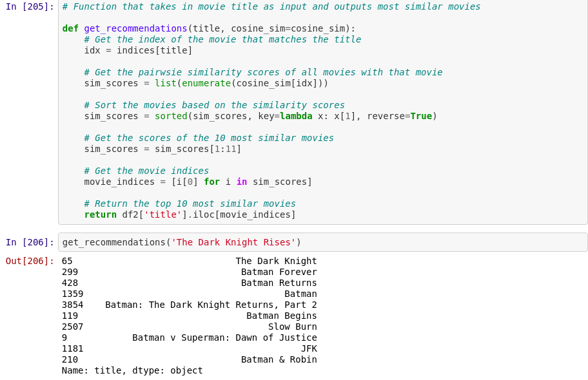Click the 'def get_recommendations' line
The image size is (588, 380).
(x=208, y=29)
